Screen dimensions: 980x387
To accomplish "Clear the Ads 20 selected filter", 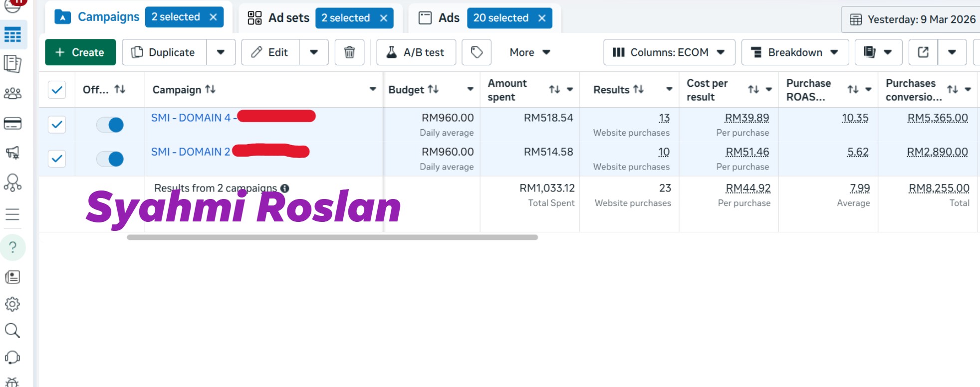I will [x=542, y=18].
